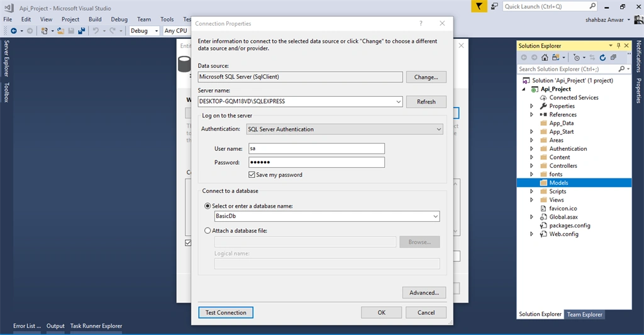Click the New Project toolbar icon
This screenshot has width=644, height=335.
pyautogui.click(x=45, y=31)
